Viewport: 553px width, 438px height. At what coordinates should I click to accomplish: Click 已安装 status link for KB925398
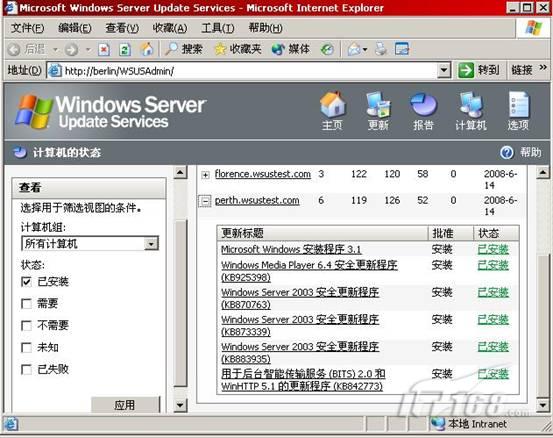(493, 265)
